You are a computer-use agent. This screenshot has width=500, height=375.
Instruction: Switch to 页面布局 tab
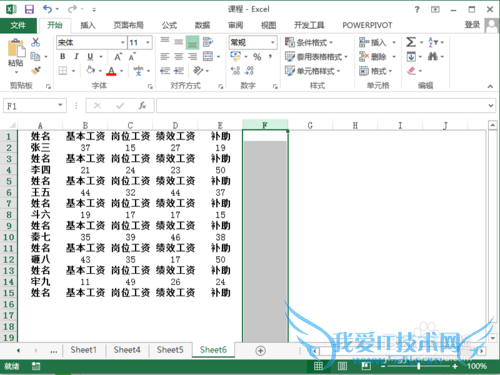click(x=129, y=25)
